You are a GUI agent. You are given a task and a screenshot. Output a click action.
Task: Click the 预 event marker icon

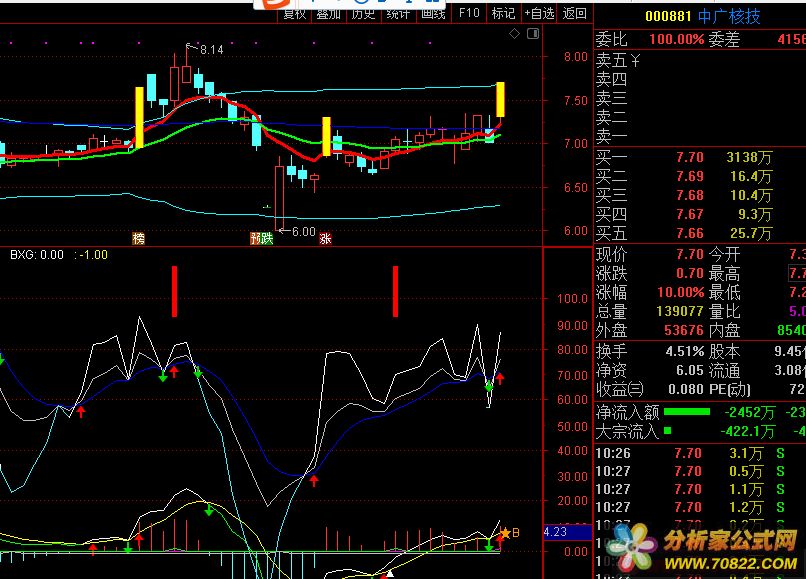coord(256,238)
